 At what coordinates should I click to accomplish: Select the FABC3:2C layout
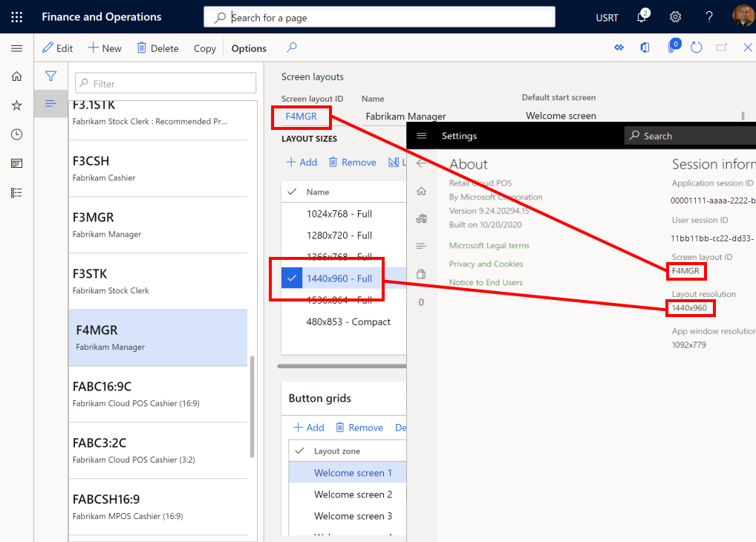tap(158, 451)
